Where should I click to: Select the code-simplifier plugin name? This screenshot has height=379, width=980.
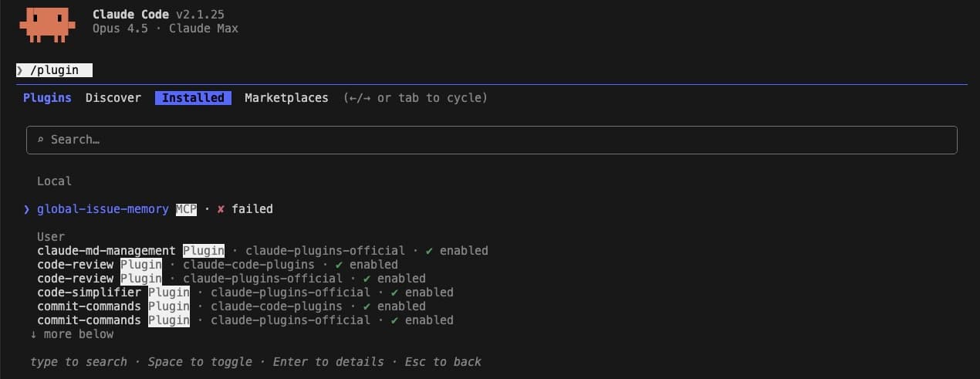tap(89, 293)
